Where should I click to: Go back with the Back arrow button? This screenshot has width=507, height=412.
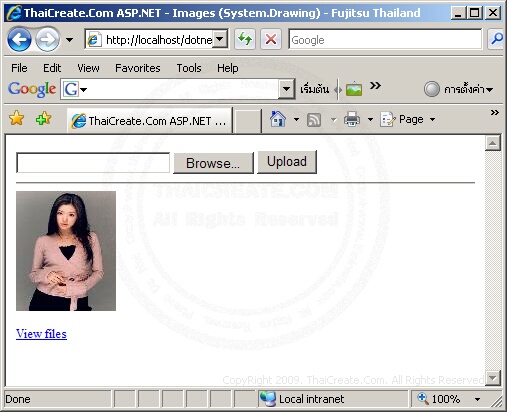coord(19,40)
